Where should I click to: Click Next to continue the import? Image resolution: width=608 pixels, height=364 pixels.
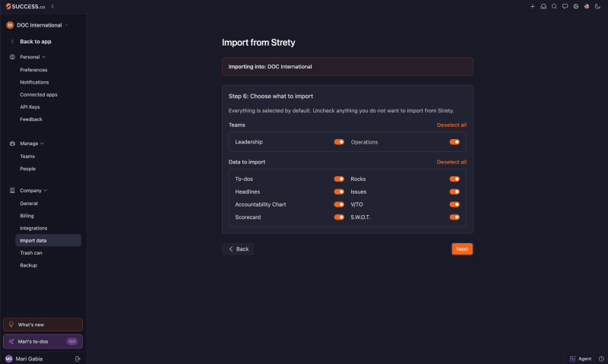pyautogui.click(x=462, y=248)
